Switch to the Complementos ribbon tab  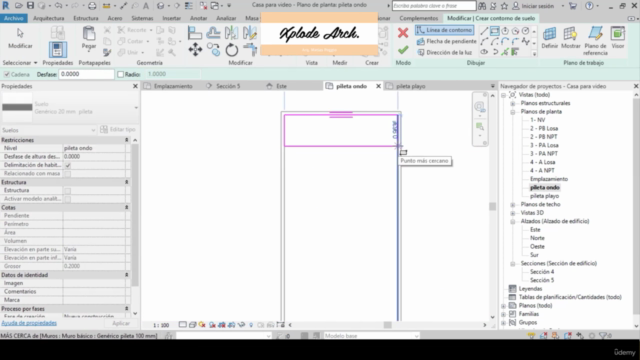418,18
